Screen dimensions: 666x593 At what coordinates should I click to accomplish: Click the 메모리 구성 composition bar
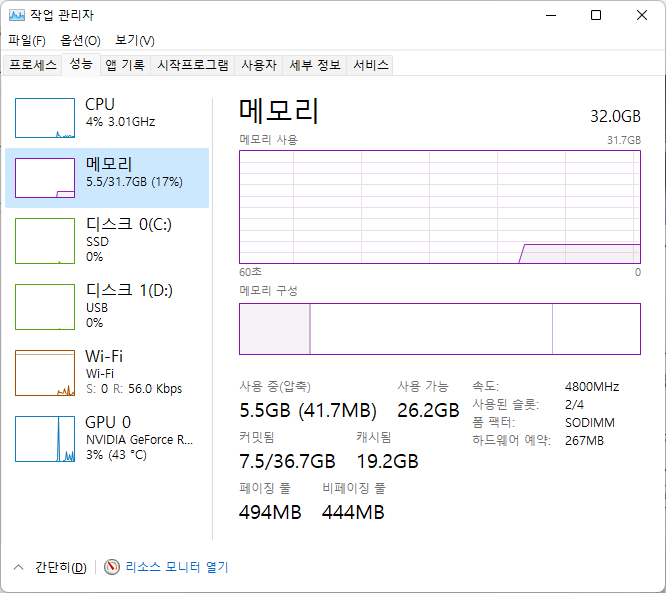tap(439, 329)
